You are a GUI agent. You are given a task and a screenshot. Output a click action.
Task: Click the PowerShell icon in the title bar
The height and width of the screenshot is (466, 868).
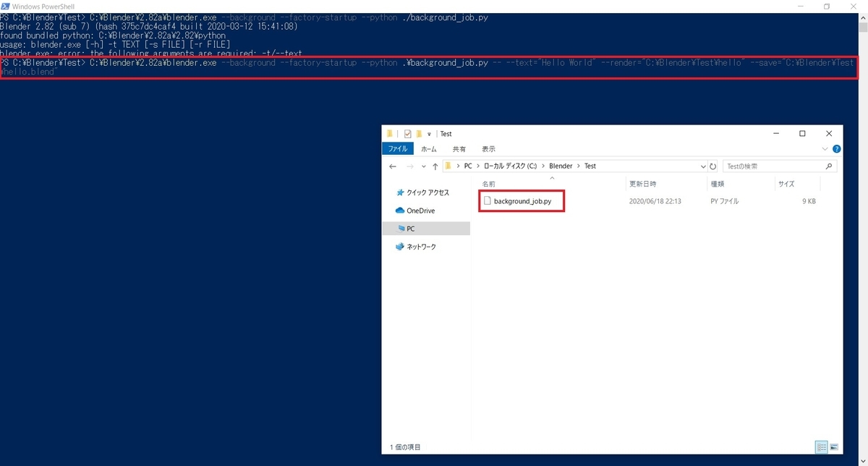click(x=5, y=6)
